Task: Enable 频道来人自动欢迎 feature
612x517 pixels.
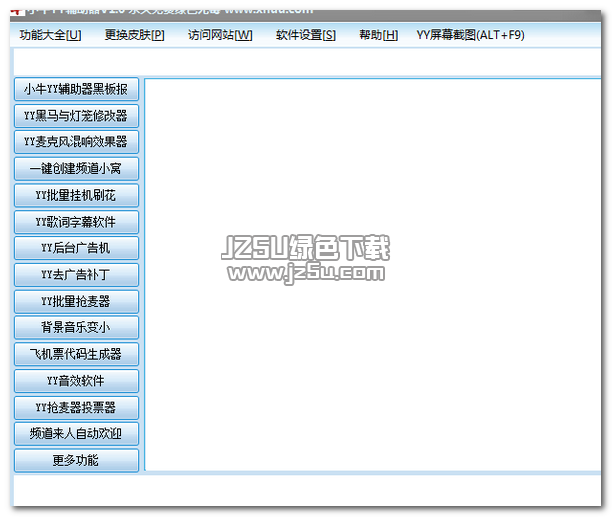Action: point(76,434)
